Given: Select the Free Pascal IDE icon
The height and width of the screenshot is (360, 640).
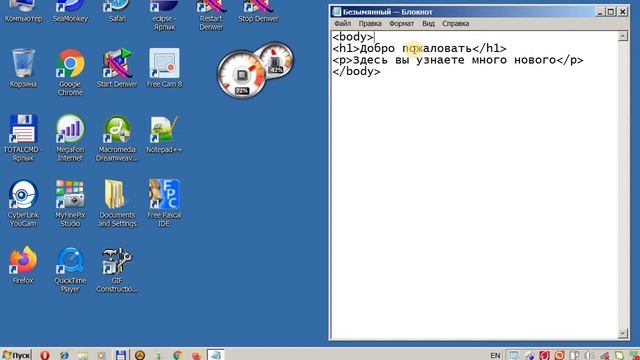Looking at the screenshot, I should point(164,203).
